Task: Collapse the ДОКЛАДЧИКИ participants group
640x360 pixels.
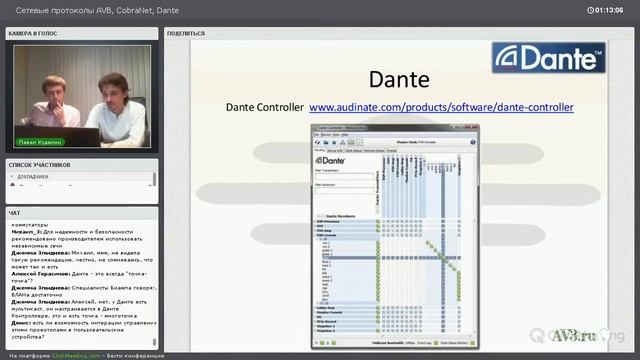Action: pyautogui.click(x=12, y=177)
